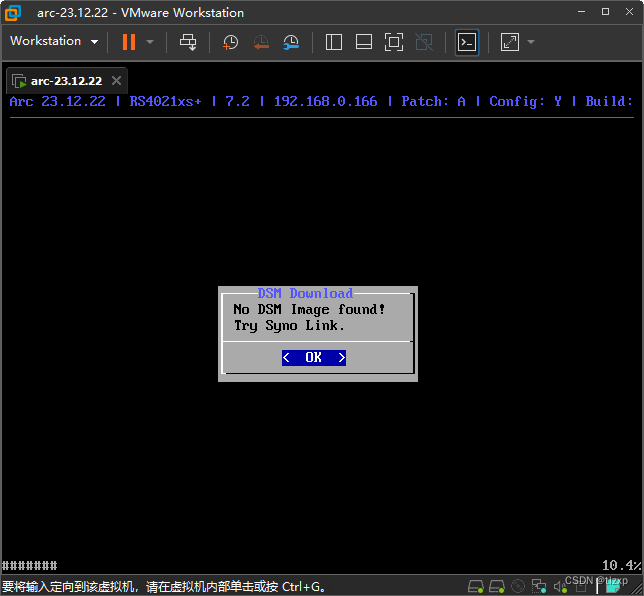Click the hash-mark download progress bar
Screen dimensions: 644x596
click(x=30, y=566)
